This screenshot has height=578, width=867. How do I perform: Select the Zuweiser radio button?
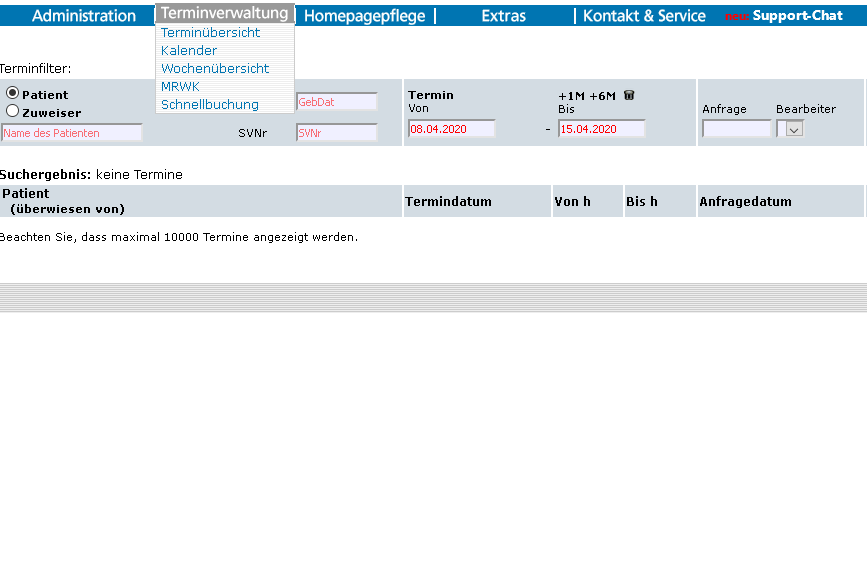(x=13, y=112)
